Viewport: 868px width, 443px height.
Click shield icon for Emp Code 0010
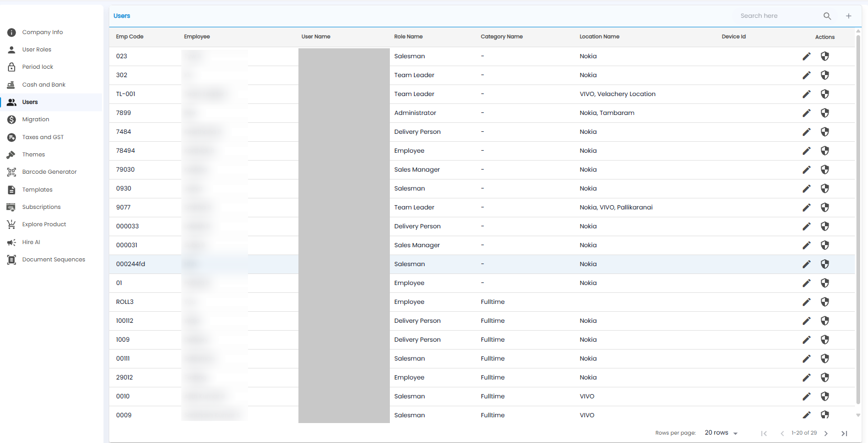[x=825, y=396]
